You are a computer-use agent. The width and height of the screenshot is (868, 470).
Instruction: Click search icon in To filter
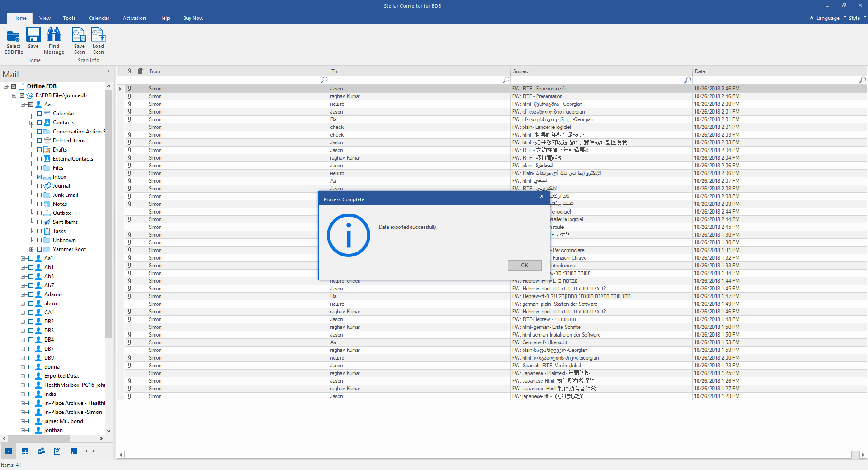[x=506, y=80]
